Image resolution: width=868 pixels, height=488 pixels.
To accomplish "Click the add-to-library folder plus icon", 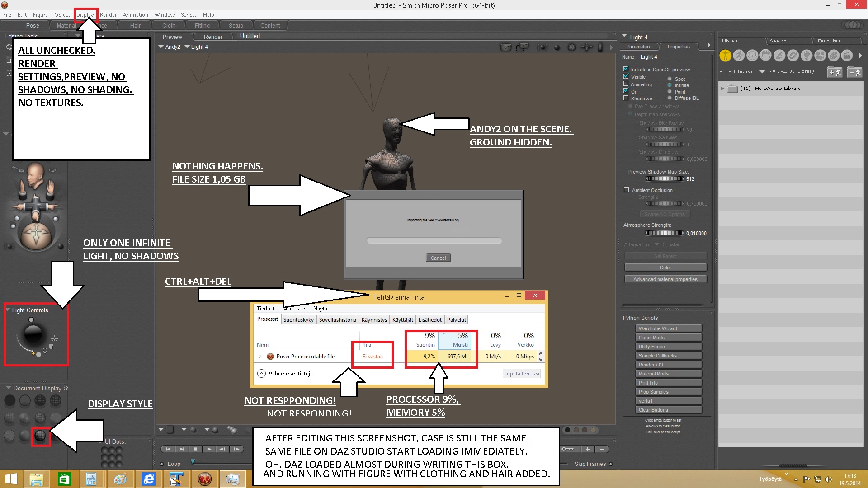I will pyautogui.click(x=834, y=72).
